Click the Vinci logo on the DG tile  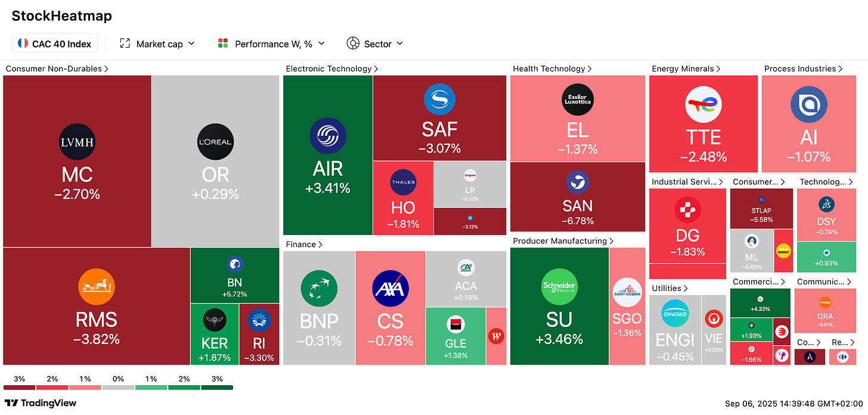click(687, 210)
